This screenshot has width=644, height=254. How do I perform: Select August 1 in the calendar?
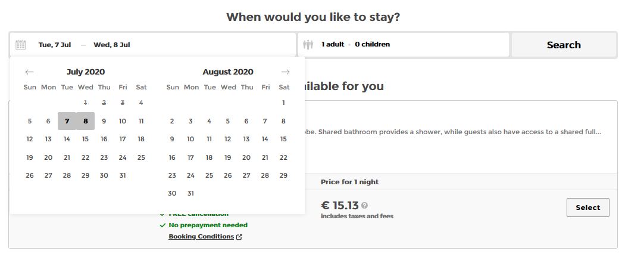(x=283, y=103)
